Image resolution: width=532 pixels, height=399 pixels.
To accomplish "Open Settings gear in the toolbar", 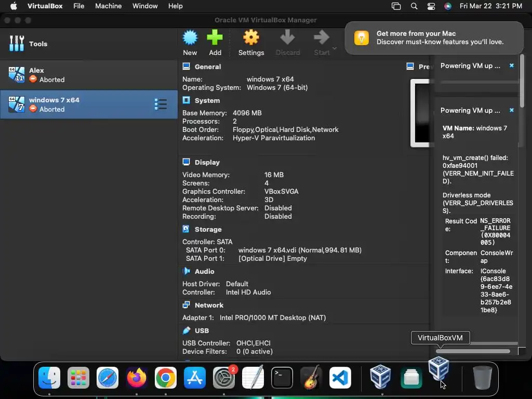I will coord(251,37).
